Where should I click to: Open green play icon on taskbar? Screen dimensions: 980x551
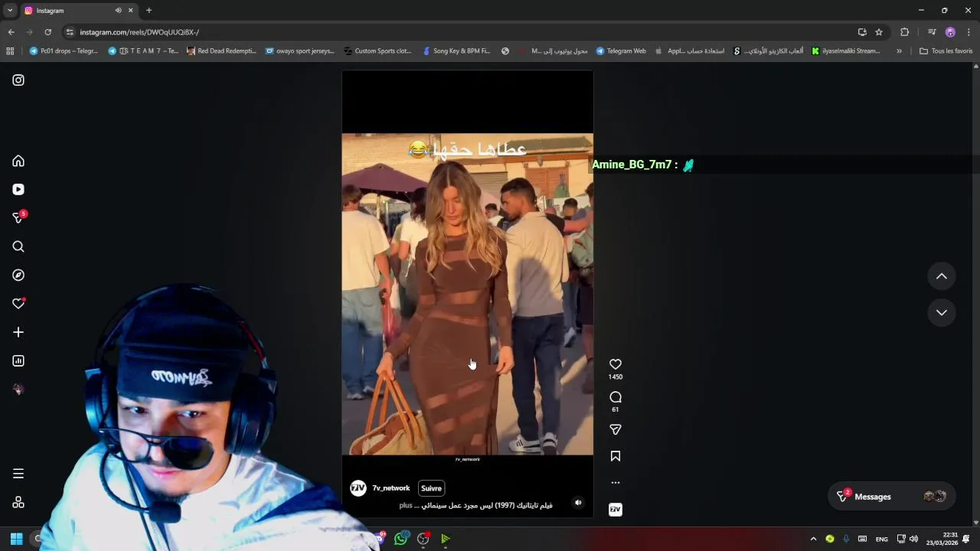click(x=446, y=539)
